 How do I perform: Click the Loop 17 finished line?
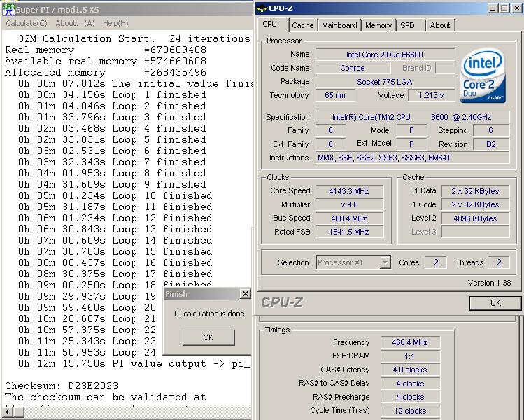[115, 274]
